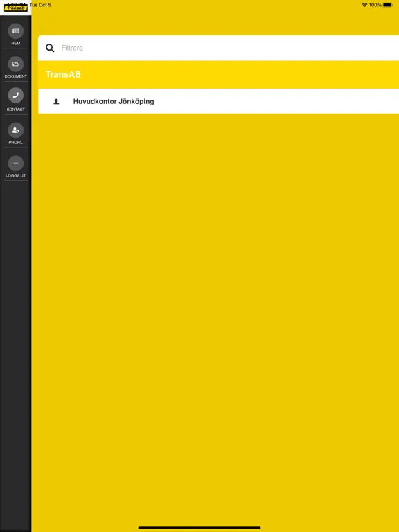Click the TransAB logo in the sidebar

tap(16, 8)
